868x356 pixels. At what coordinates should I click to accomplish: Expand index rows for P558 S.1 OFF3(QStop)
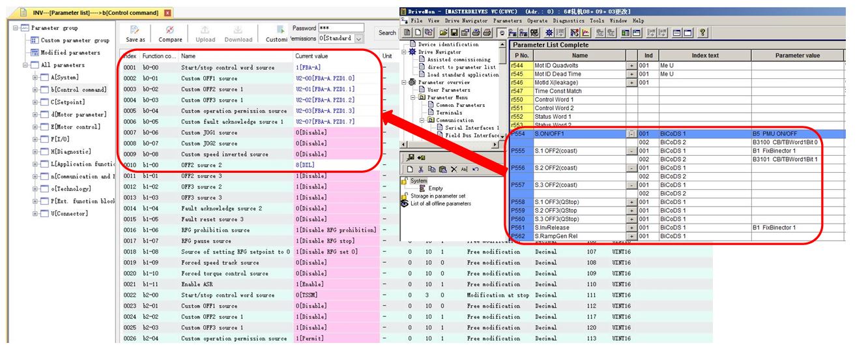click(x=631, y=202)
